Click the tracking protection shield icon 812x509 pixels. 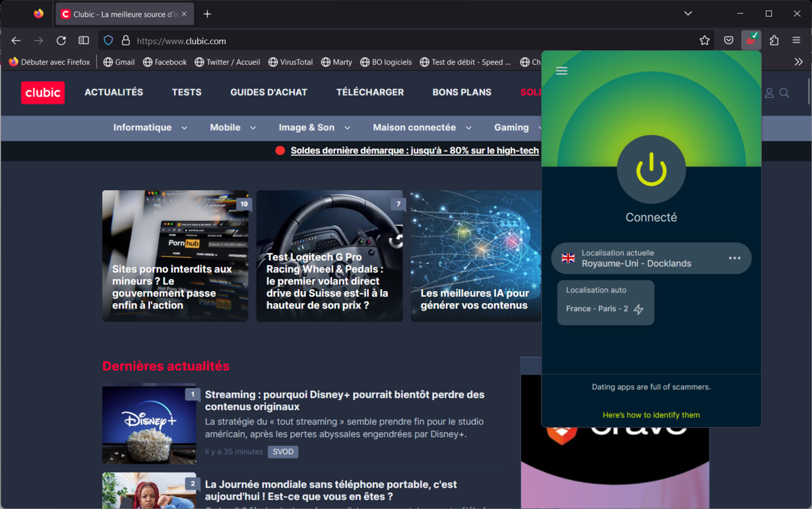(x=108, y=41)
